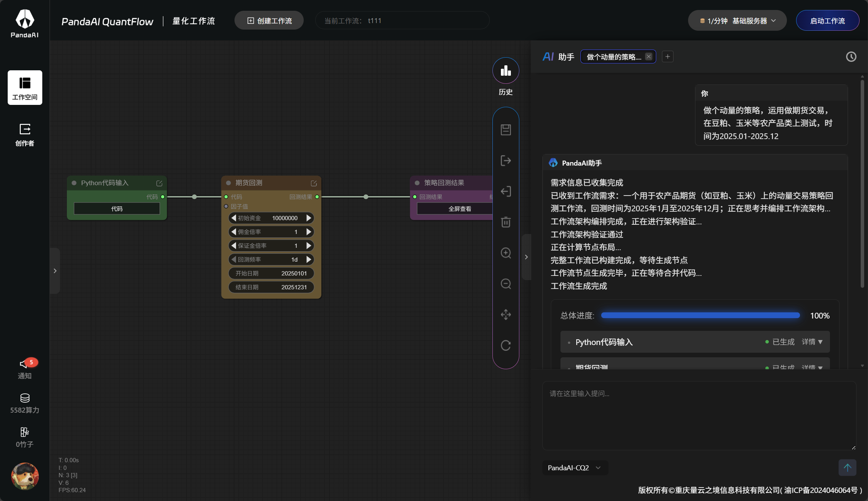Increase 佣金倍率 with right arrow
The image size is (868, 501).
coord(309,232)
